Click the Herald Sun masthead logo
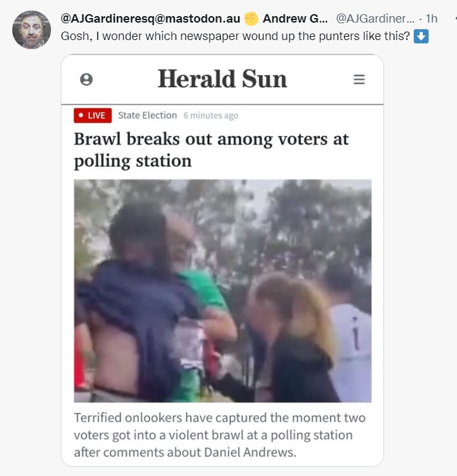Image resolution: width=457 pixels, height=476 pixels. click(222, 79)
